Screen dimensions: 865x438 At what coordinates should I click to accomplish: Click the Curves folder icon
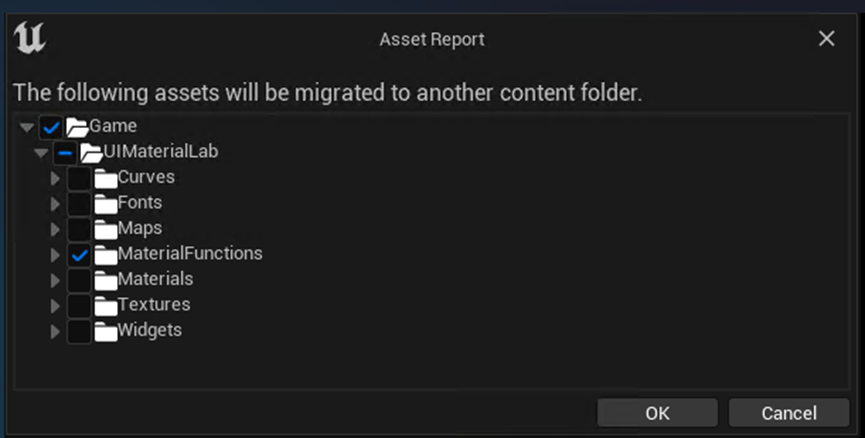pos(106,178)
